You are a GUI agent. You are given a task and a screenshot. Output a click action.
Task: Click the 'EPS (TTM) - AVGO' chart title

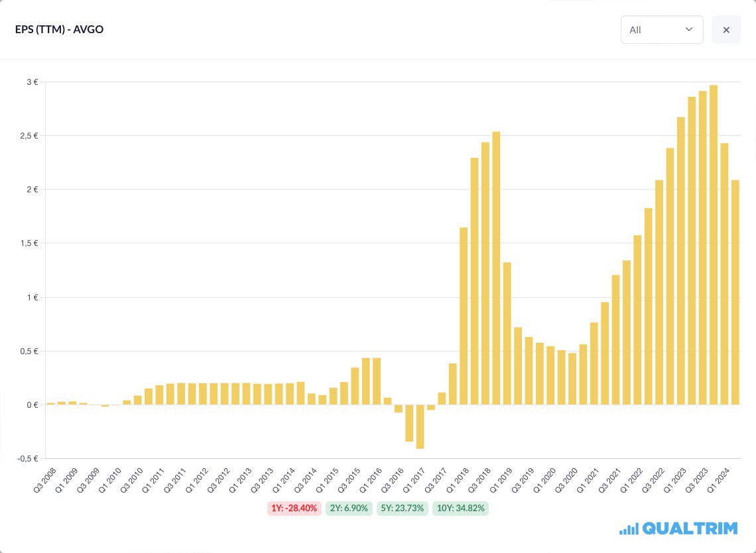[59, 30]
